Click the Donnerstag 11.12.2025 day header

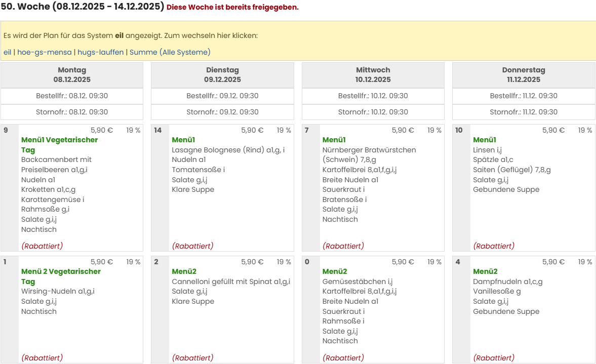pos(524,75)
